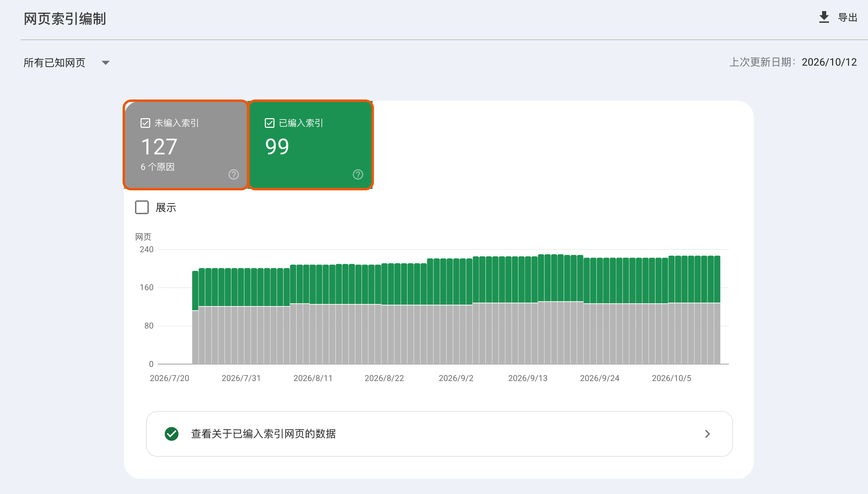Open help icon on 未编入索引 card

coord(234,174)
